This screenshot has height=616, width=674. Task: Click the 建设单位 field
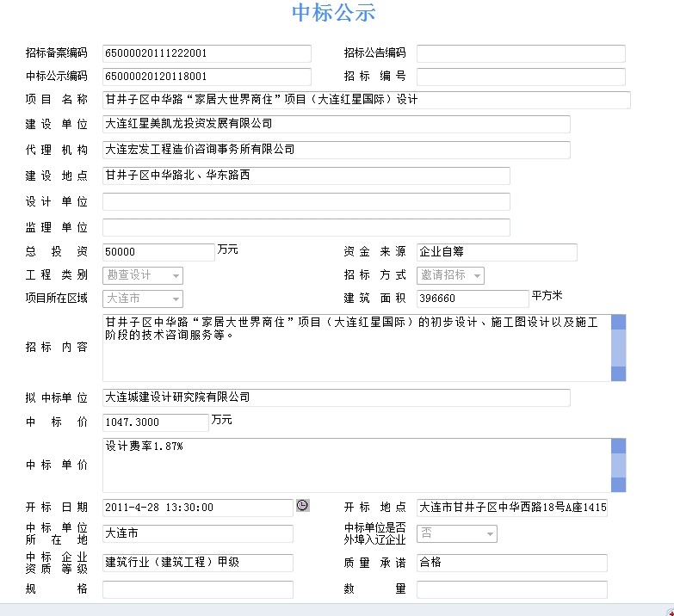[x=337, y=124]
